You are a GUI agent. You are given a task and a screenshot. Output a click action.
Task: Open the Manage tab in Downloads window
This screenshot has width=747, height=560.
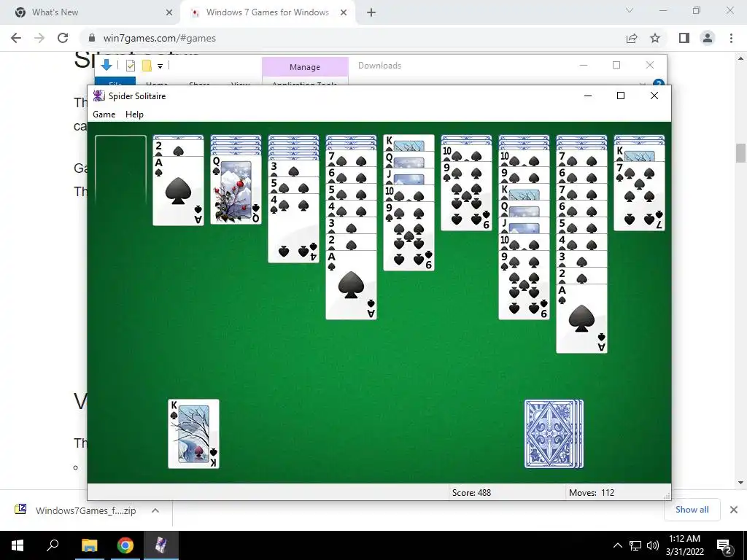(x=305, y=67)
